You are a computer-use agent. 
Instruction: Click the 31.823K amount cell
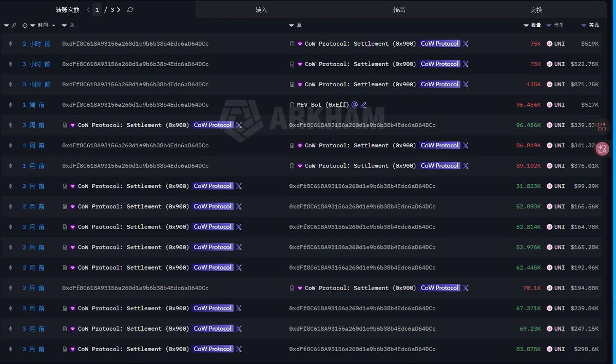(x=528, y=186)
